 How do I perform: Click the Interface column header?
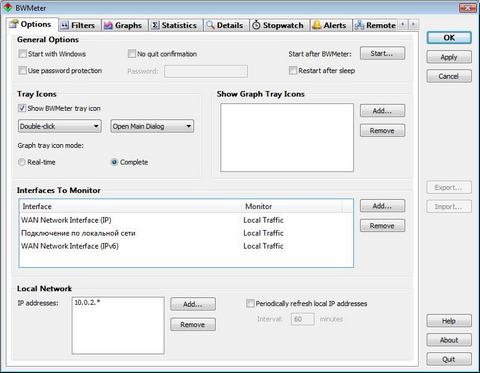click(131, 206)
